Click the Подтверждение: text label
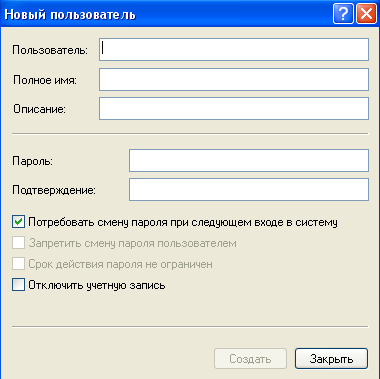The image size is (380, 379). point(54,190)
